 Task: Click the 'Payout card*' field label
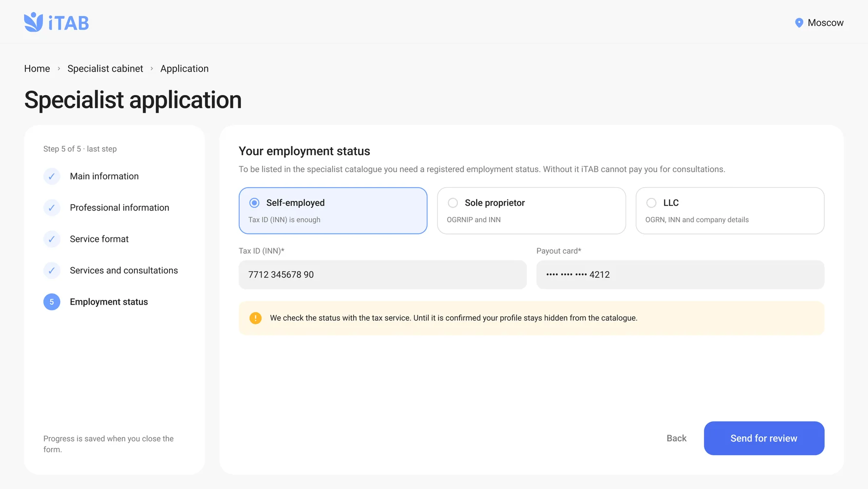(x=559, y=251)
